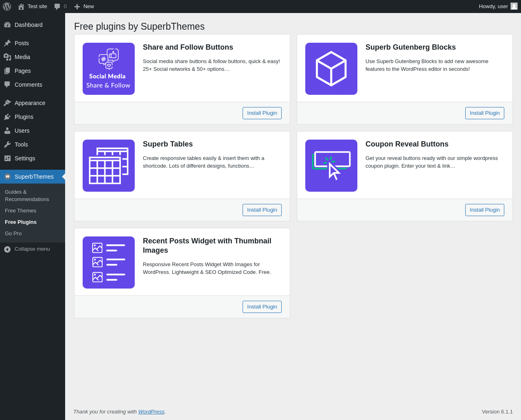Click the Collapse menu arrow icon

[x=7, y=249]
